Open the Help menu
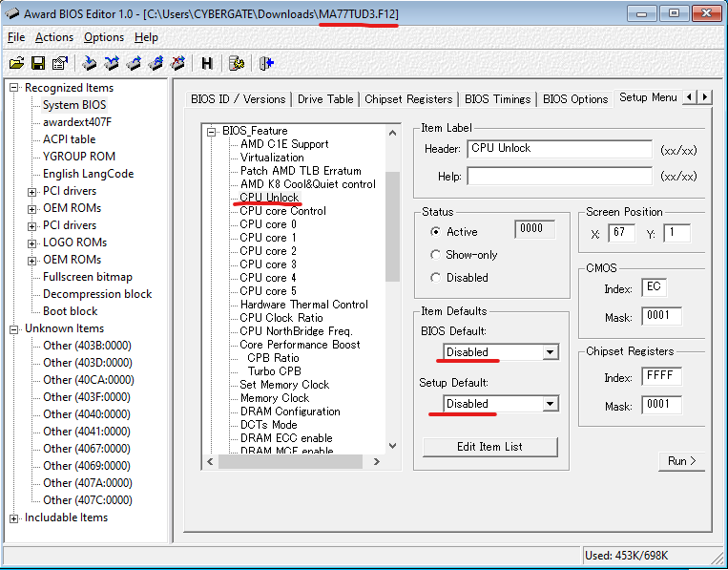728x570 pixels. coord(146,37)
